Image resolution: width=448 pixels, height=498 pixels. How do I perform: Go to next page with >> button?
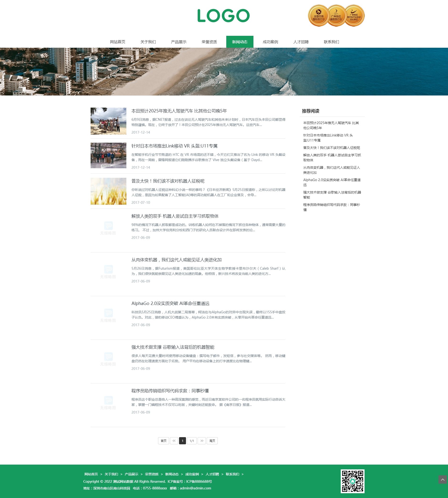[x=202, y=441]
